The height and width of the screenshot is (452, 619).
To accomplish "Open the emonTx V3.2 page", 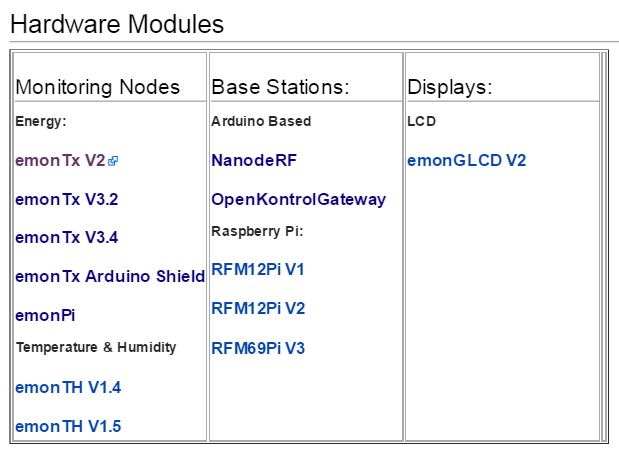I will 67,199.
